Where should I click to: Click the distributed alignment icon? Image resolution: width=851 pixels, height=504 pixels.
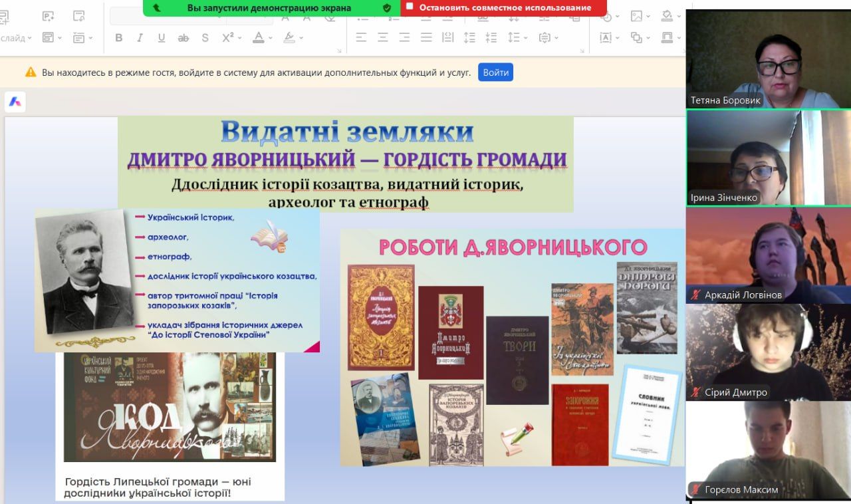447,37
